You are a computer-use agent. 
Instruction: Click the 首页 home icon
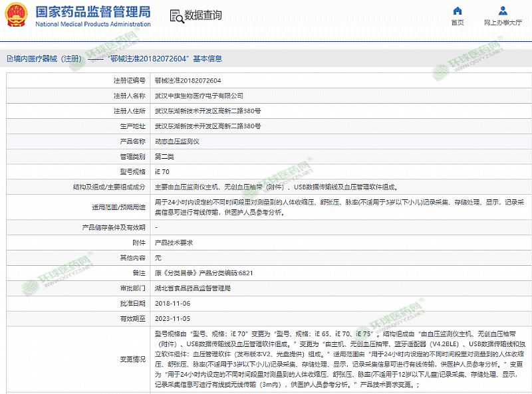[x=458, y=11]
